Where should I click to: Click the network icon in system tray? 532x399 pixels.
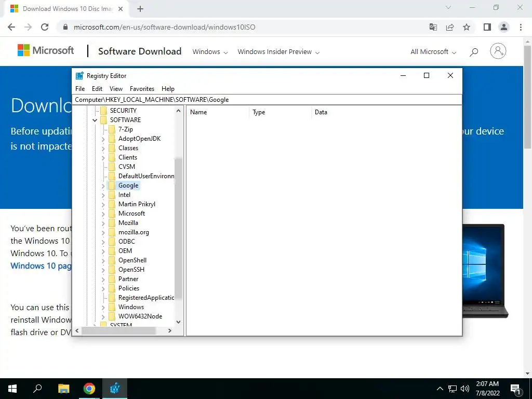tap(453, 389)
